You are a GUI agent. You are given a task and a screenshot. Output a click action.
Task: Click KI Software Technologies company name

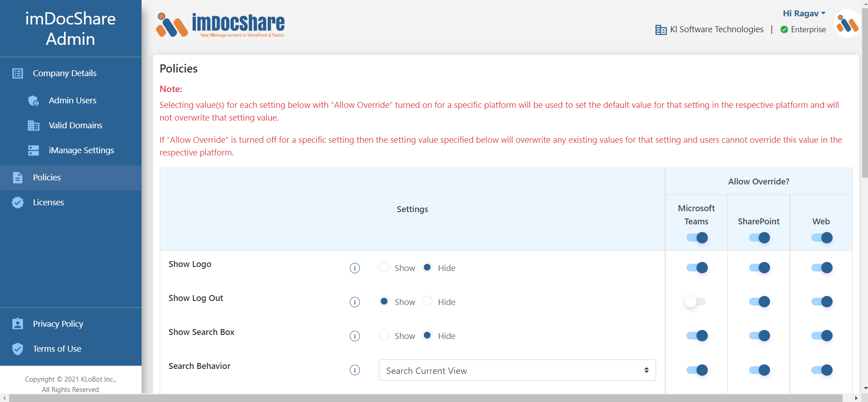click(716, 29)
